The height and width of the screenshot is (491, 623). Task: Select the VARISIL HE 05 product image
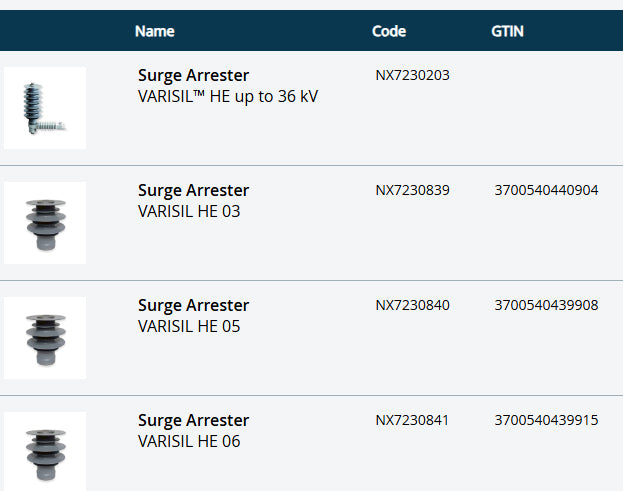(x=45, y=338)
